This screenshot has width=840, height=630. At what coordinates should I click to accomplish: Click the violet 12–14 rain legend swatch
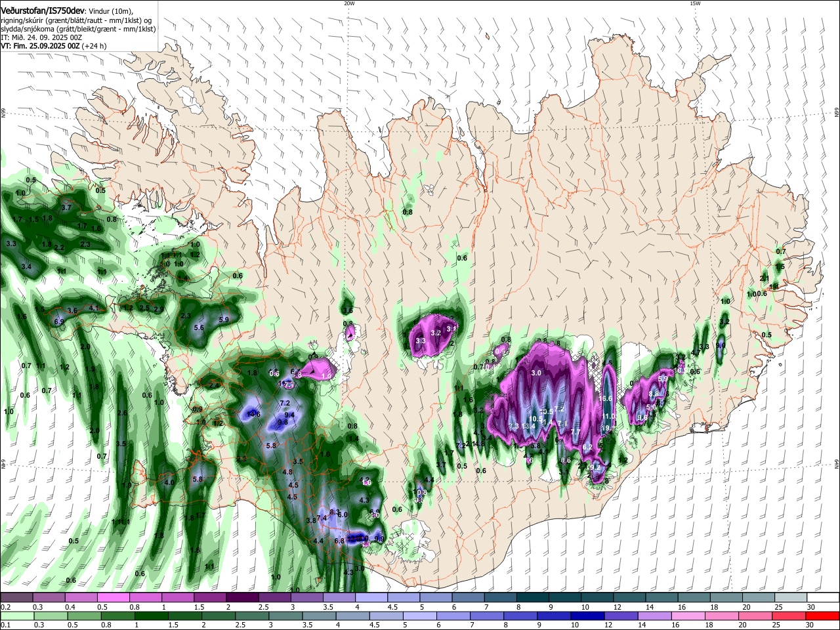coord(621,616)
